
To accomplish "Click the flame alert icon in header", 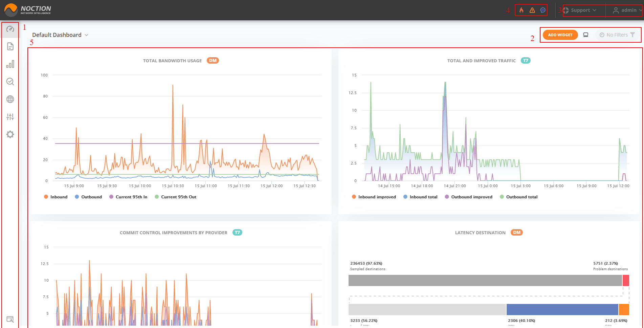I will click(x=521, y=10).
